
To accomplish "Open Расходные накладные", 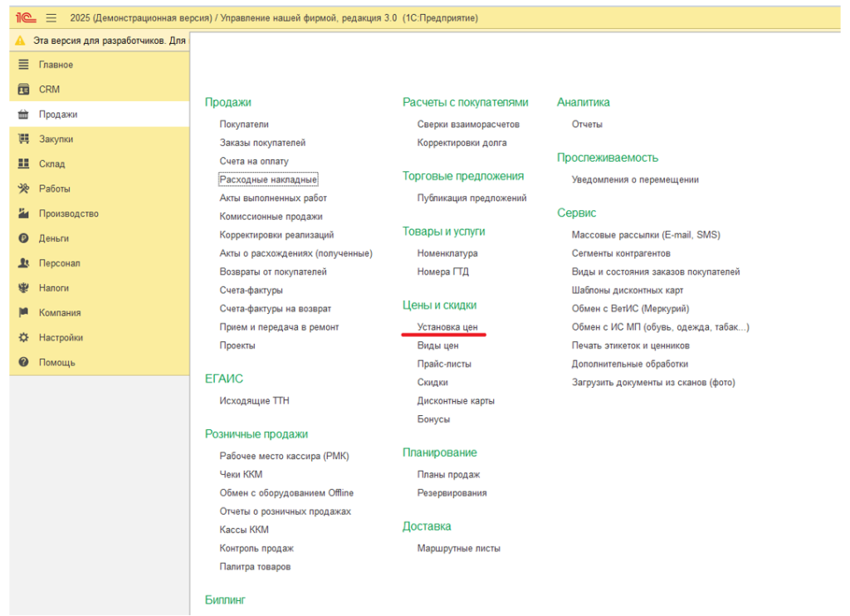I will (268, 179).
